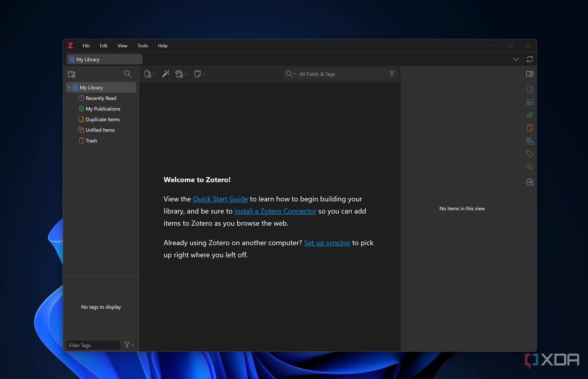
Task: Open the Tools menu
Action: point(143,46)
